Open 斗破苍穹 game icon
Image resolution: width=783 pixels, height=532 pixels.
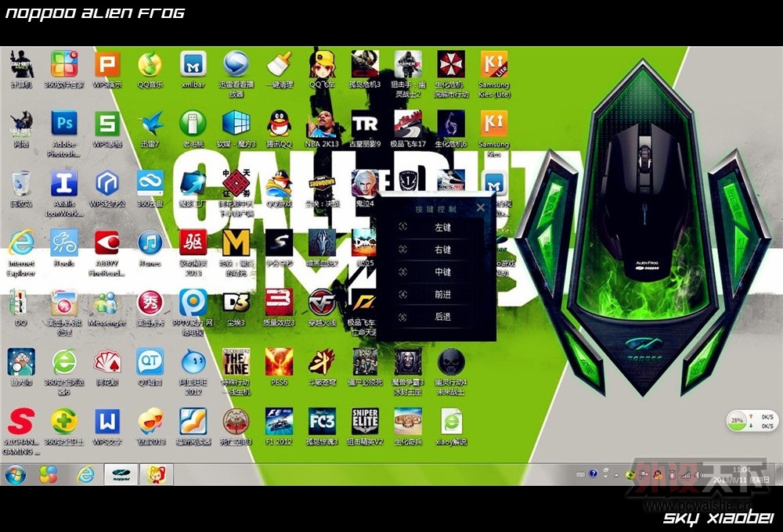322,361
